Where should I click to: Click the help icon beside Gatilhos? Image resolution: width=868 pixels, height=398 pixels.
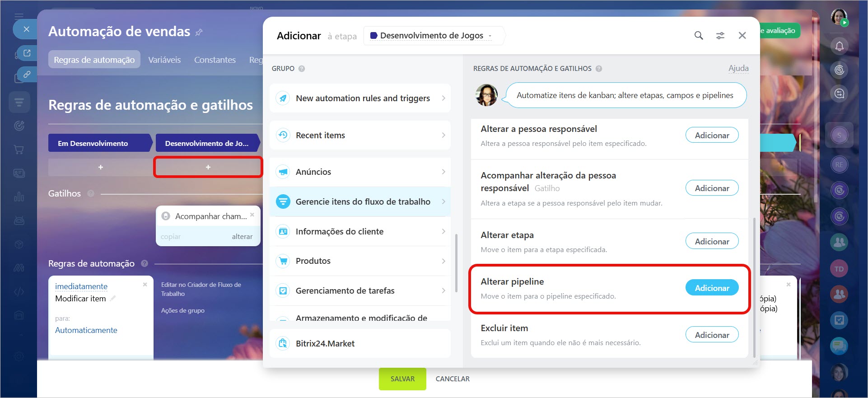91,193
